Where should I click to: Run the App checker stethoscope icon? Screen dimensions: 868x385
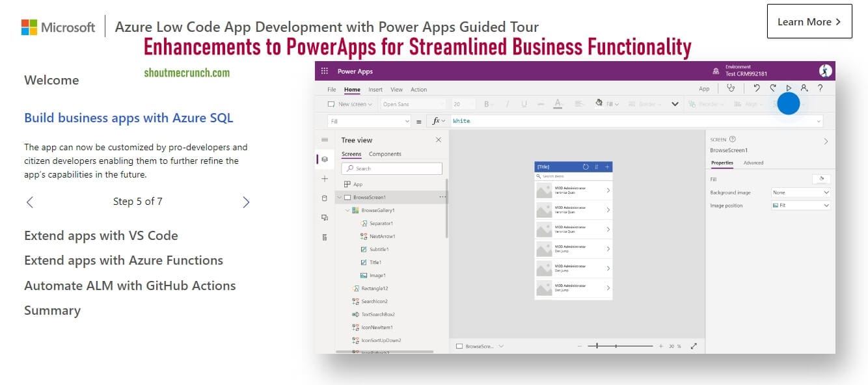(x=731, y=88)
